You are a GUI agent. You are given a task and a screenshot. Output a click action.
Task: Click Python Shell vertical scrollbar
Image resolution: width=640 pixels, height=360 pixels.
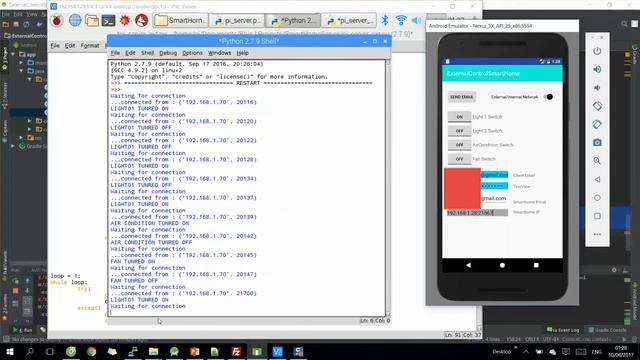pos(388,187)
